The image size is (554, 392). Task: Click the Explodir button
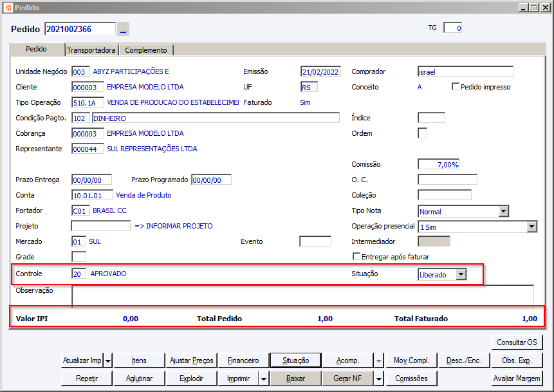click(192, 378)
